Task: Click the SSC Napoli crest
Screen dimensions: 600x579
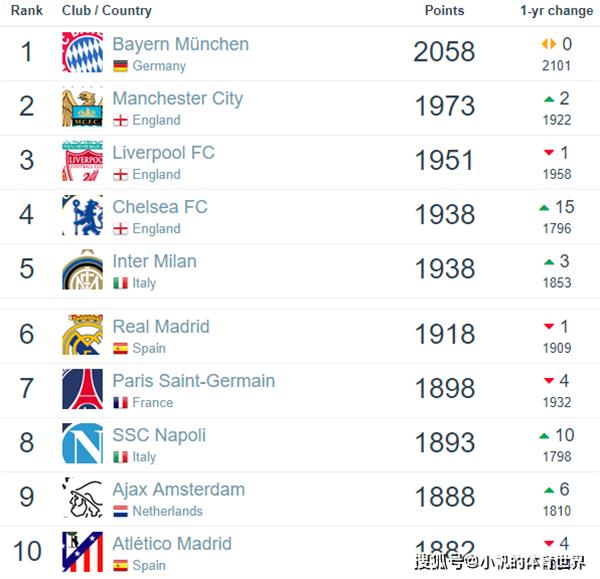Action: pos(83,443)
